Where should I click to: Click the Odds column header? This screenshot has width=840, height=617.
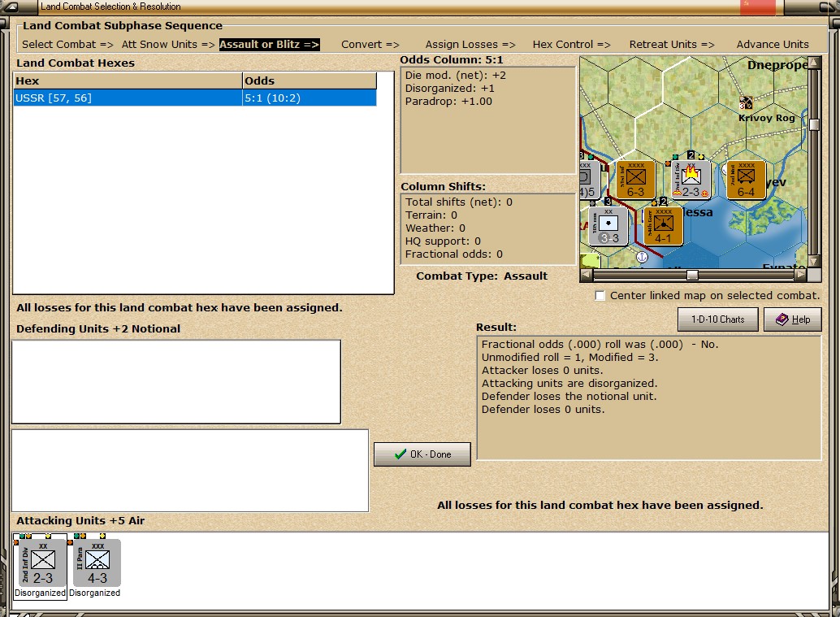point(310,80)
